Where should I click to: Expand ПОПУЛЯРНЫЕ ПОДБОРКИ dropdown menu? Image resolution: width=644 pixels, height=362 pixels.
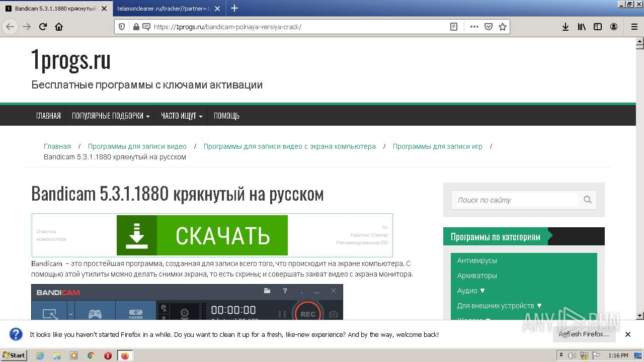click(x=111, y=116)
